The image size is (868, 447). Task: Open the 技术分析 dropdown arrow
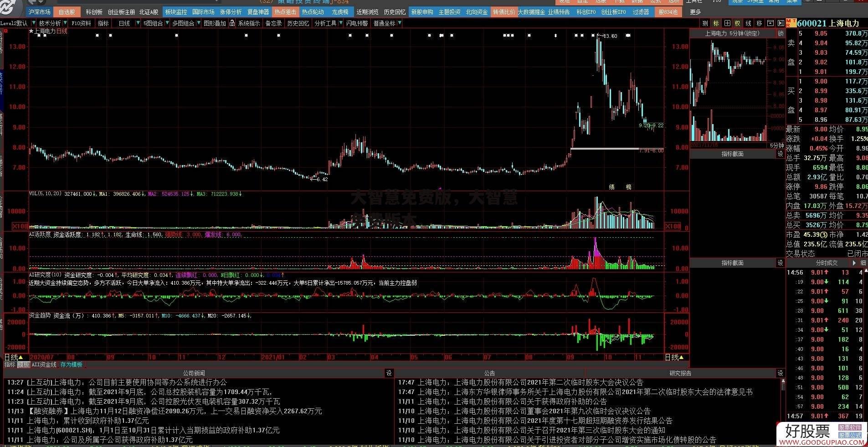65,23
